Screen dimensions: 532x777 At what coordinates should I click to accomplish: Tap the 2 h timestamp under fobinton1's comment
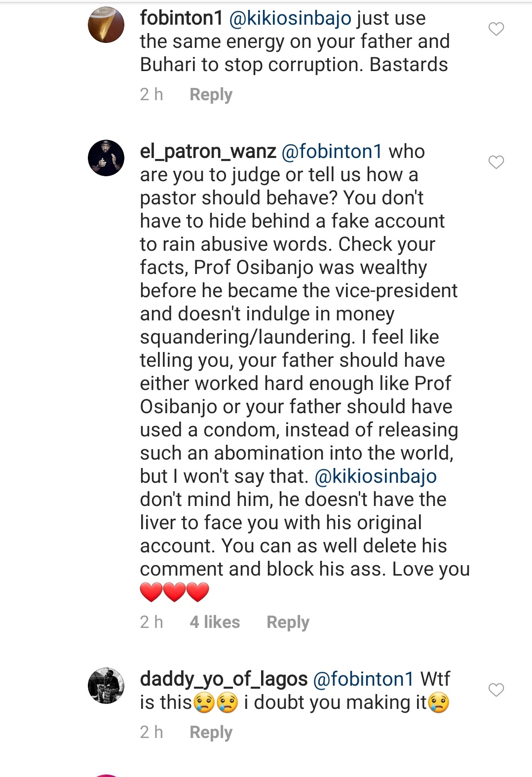point(151,94)
